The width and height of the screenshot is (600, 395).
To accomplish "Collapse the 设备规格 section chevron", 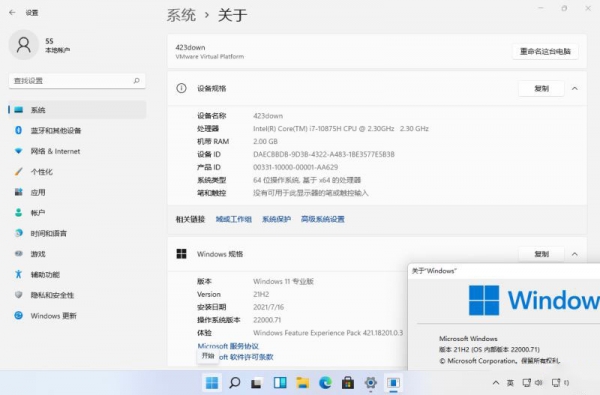I will click(x=574, y=88).
